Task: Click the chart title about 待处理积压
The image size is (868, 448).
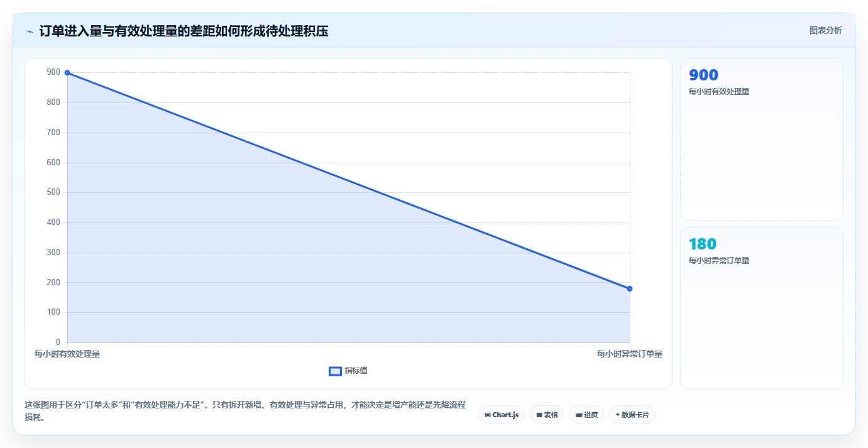Action: [x=184, y=31]
